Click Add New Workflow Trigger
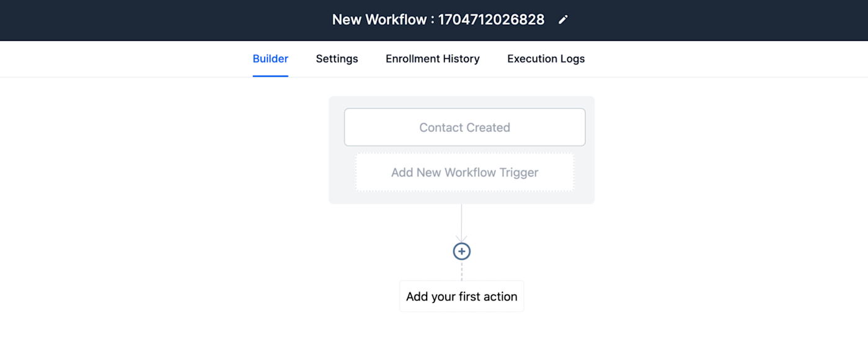 pos(464,172)
